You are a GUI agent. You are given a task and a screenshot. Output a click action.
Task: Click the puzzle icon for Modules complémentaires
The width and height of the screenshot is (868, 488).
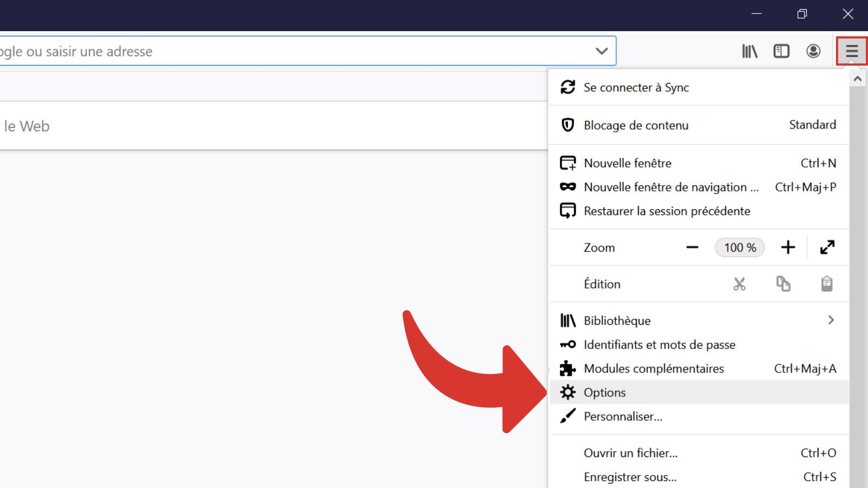click(x=568, y=369)
